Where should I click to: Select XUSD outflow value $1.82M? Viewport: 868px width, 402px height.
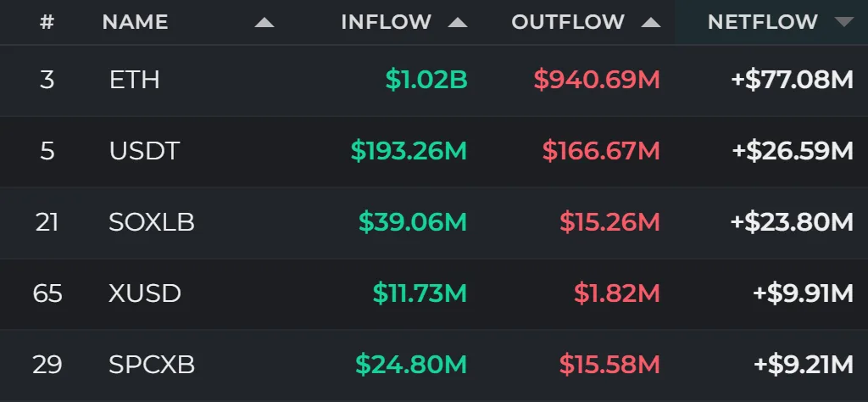[x=617, y=293]
